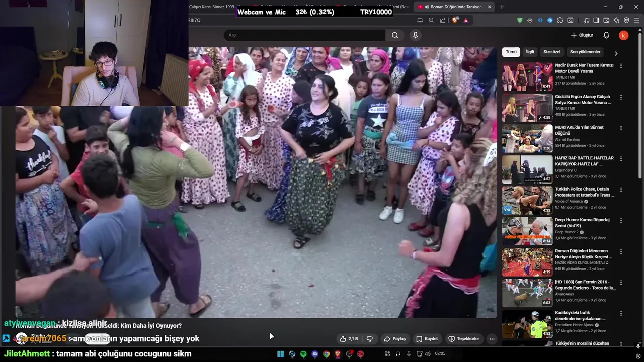Open options menu for Deep Humor Karma

(621, 221)
